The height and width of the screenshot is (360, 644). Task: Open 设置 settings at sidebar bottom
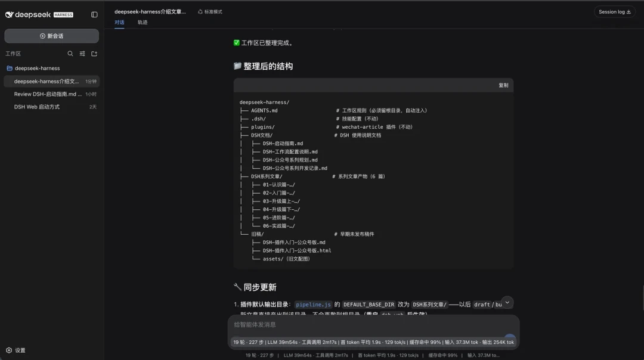pyautogui.click(x=16, y=350)
